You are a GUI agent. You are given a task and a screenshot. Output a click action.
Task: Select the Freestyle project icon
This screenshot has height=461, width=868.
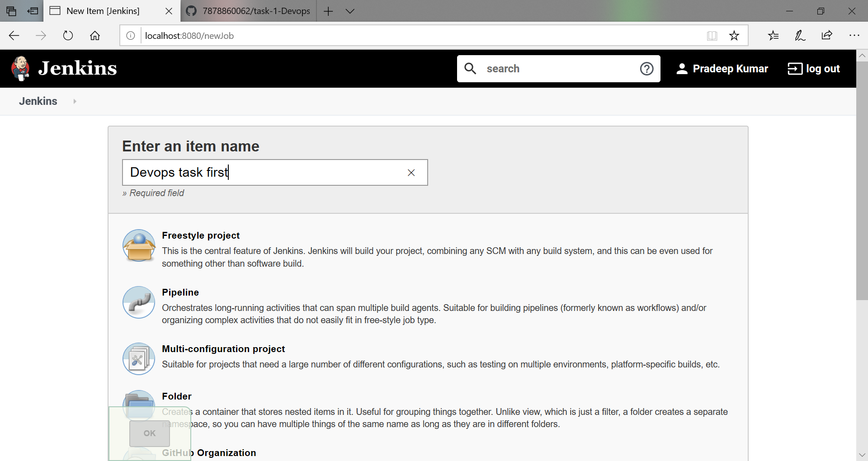pyautogui.click(x=139, y=245)
